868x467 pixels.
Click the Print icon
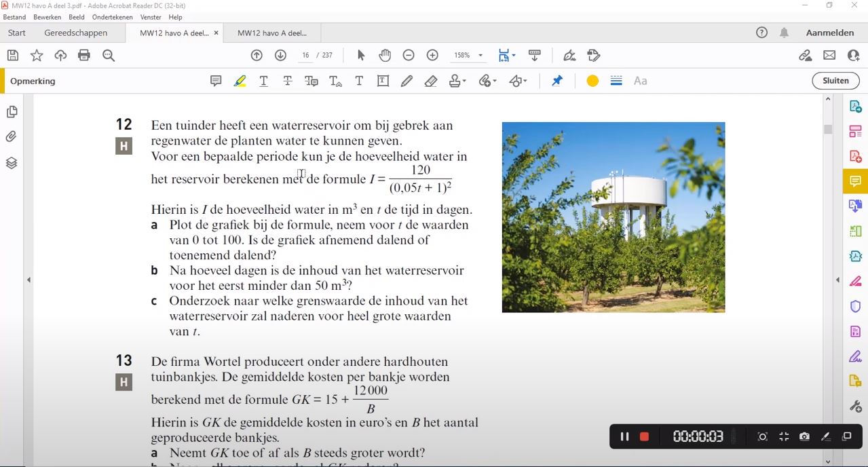pos(84,56)
